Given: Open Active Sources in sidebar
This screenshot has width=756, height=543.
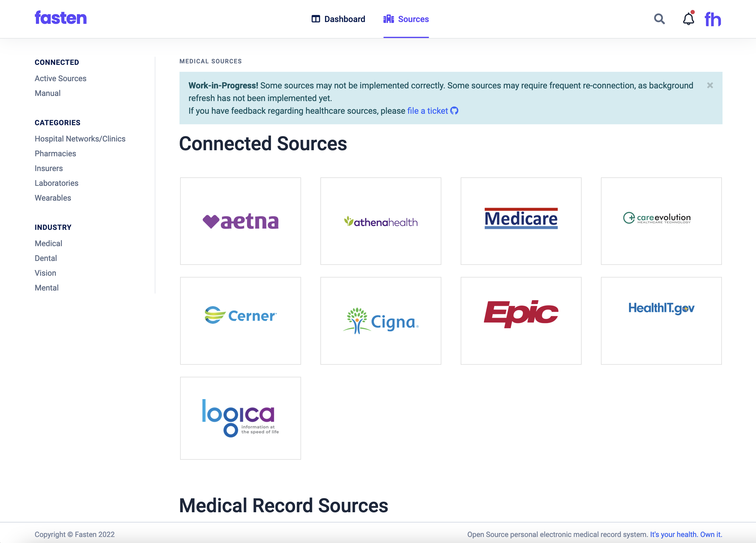Looking at the screenshot, I should [x=60, y=78].
